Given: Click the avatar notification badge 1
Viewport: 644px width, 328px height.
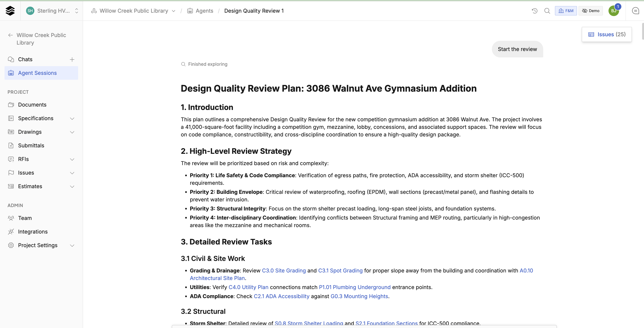Looking at the screenshot, I should click(618, 6).
